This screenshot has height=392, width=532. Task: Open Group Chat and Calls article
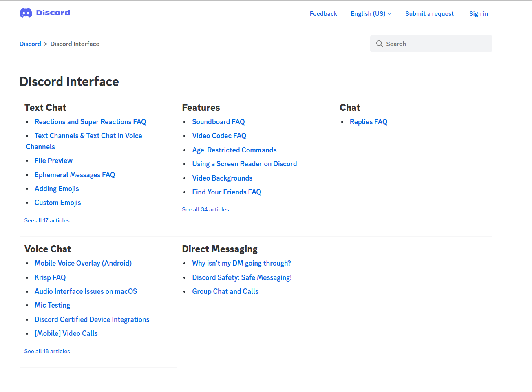[225, 291]
